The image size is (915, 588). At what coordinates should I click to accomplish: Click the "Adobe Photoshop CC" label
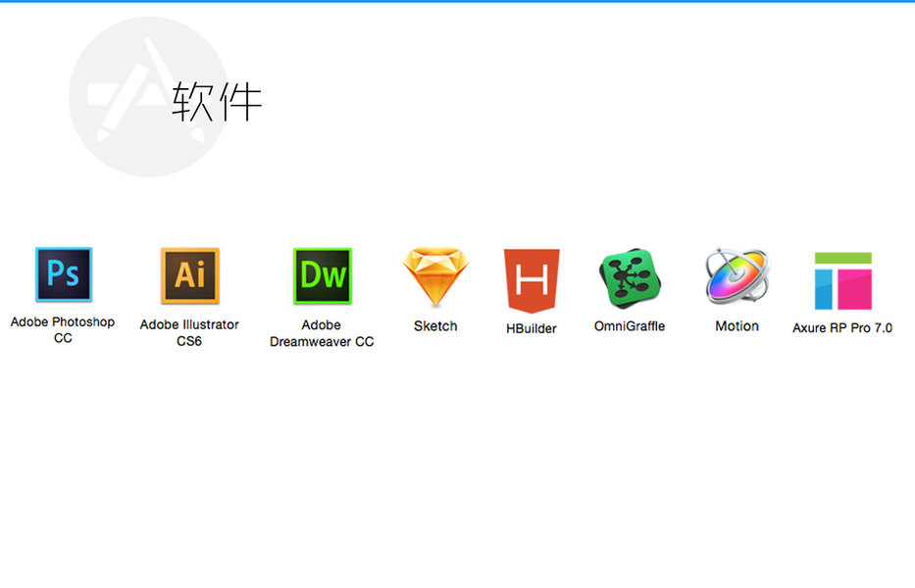[x=63, y=329]
